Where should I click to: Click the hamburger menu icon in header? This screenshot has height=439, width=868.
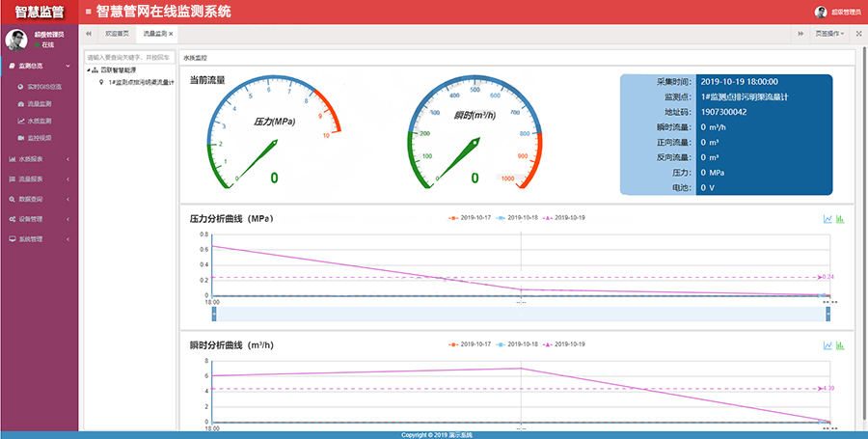click(x=89, y=12)
